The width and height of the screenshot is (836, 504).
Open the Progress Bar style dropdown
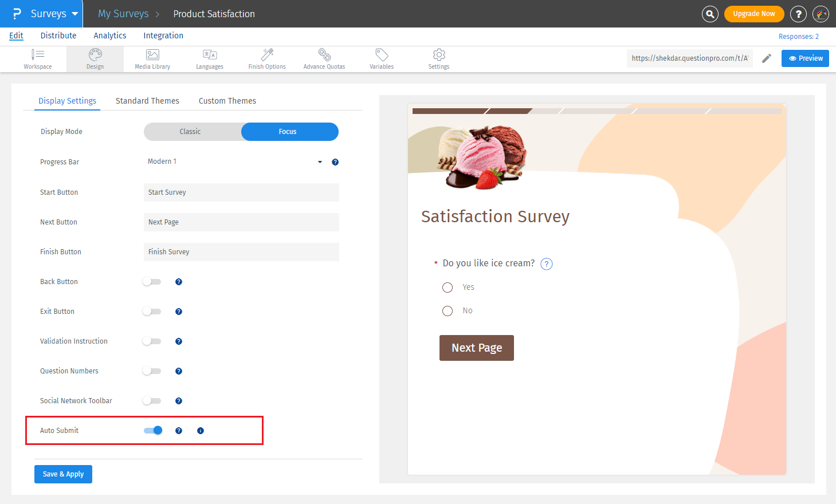(319, 162)
